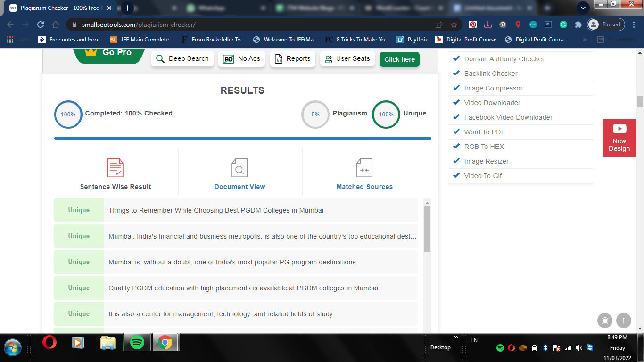Viewport: 644px width, 362px height.
Task: Open the Domain Authority Checker link
Action: pyautogui.click(x=504, y=59)
